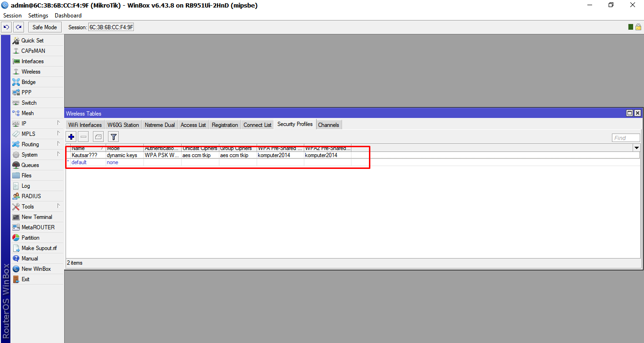Open the table dropdown arrow on the right

click(x=636, y=148)
